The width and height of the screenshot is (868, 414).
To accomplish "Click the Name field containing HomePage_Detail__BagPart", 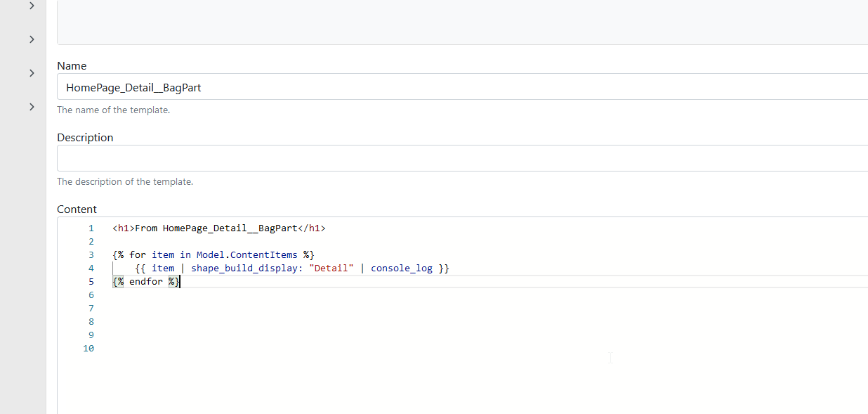I will pyautogui.click(x=462, y=87).
